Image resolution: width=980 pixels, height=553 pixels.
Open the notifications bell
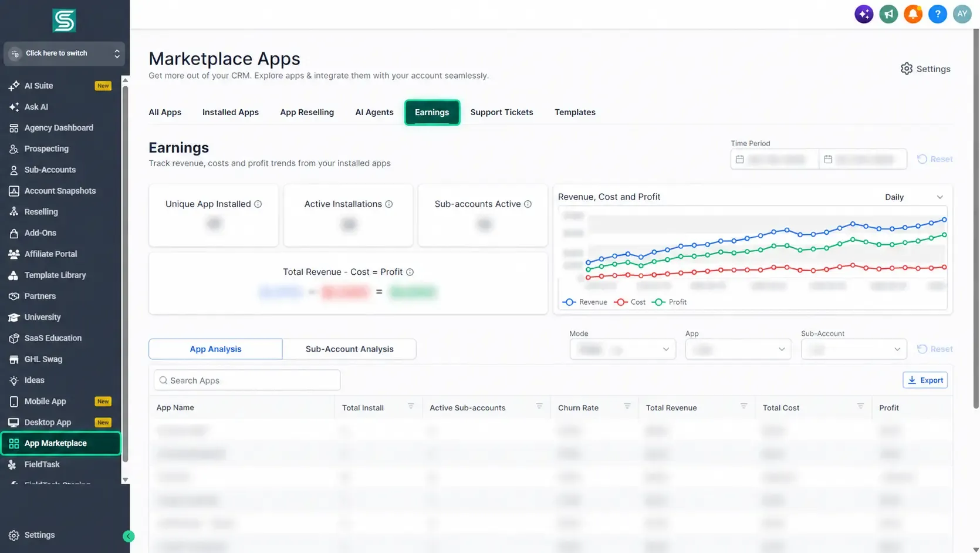click(x=913, y=14)
